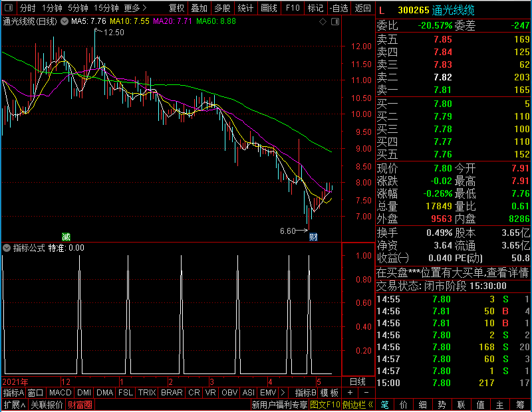Select the 15分钟 period

106,8
